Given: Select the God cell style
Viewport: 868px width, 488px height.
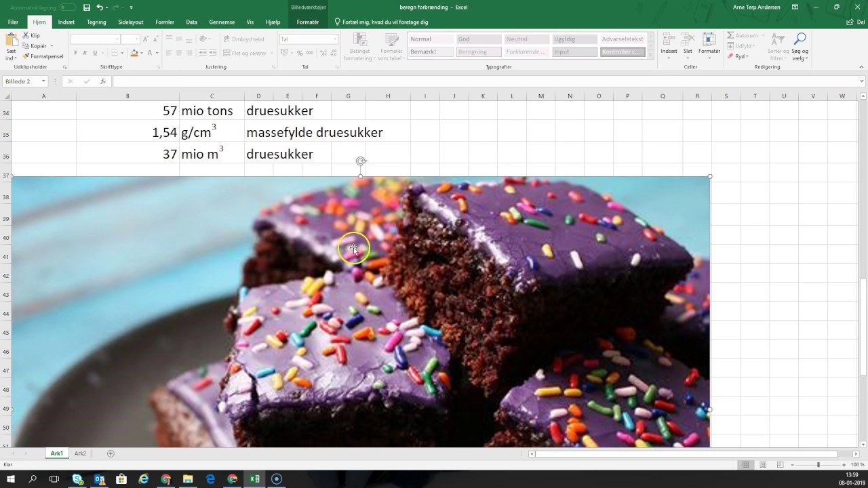Looking at the screenshot, I should pyautogui.click(x=478, y=39).
